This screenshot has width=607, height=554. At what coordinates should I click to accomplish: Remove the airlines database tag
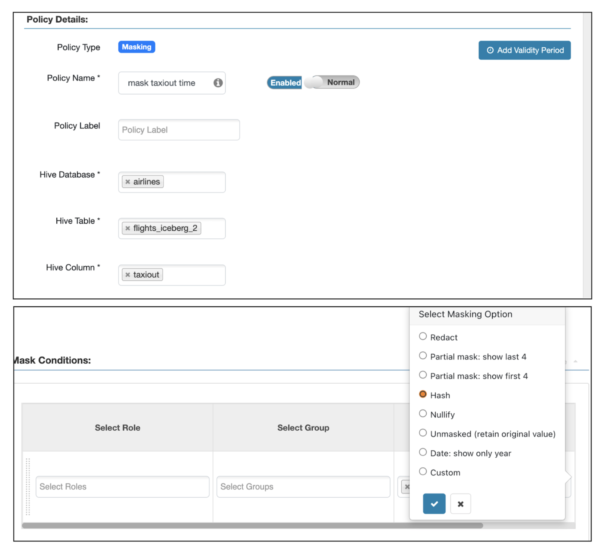point(127,182)
